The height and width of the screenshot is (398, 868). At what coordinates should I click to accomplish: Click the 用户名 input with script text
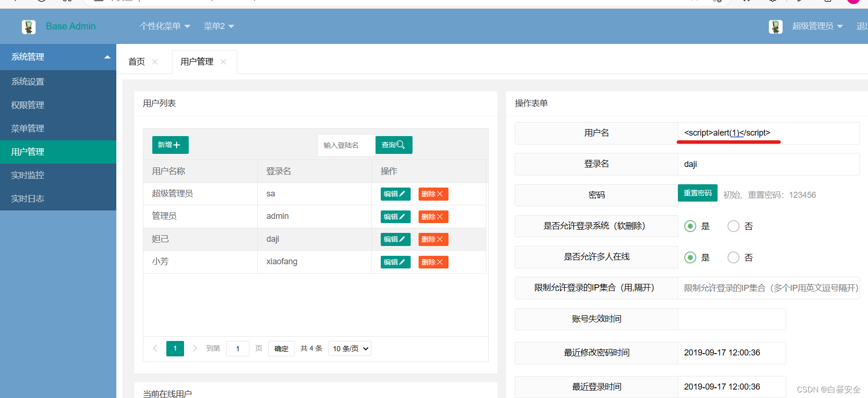click(768, 133)
